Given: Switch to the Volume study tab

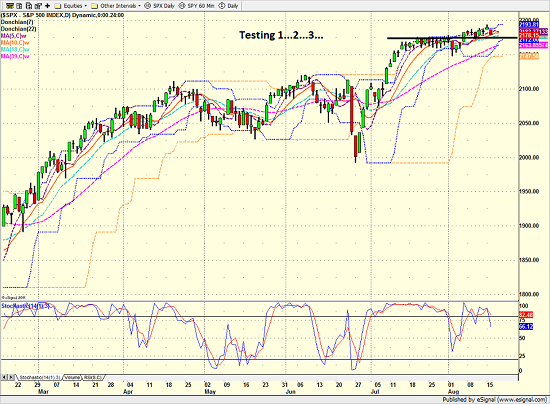Looking at the screenshot, I should pos(72,377).
